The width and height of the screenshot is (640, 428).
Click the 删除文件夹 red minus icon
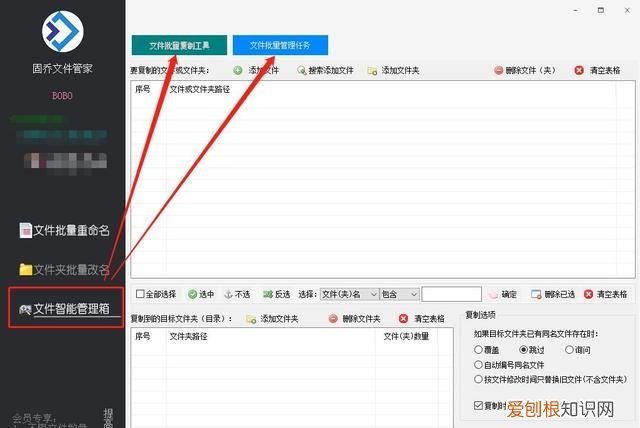(333, 319)
